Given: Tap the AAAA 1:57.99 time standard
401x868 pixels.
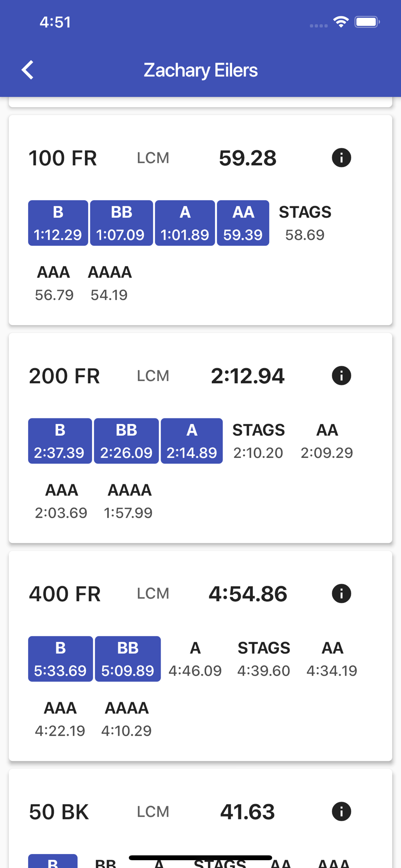Looking at the screenshot, I should 129,501.
